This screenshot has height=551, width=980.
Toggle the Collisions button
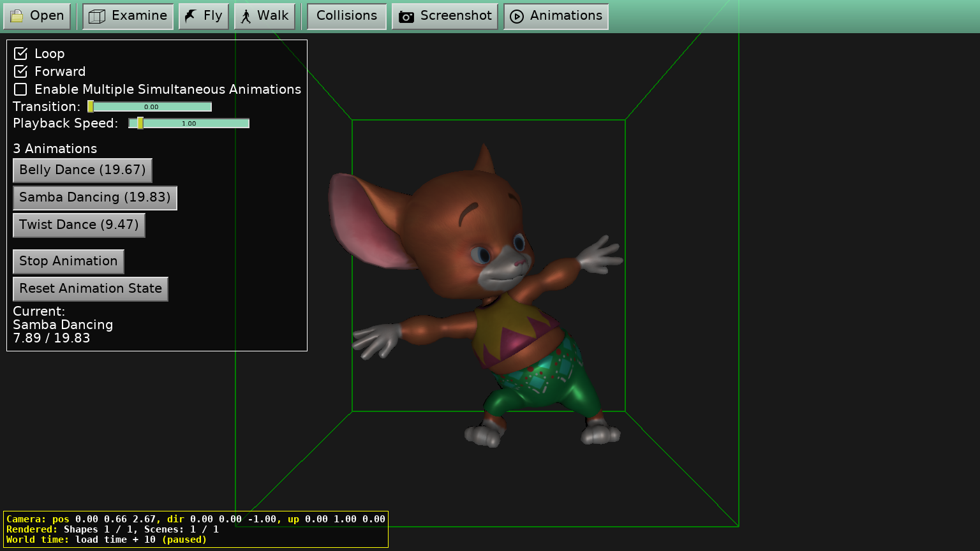[346, 16]
